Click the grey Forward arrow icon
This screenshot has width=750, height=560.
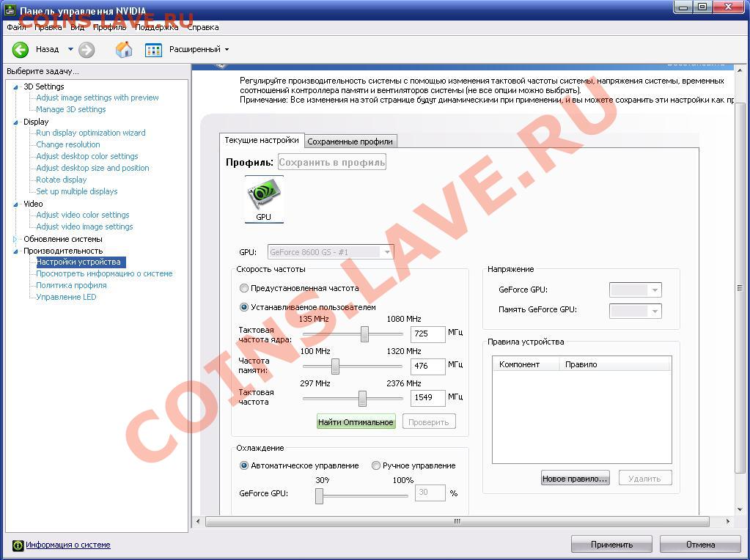(x=87, y=49)
